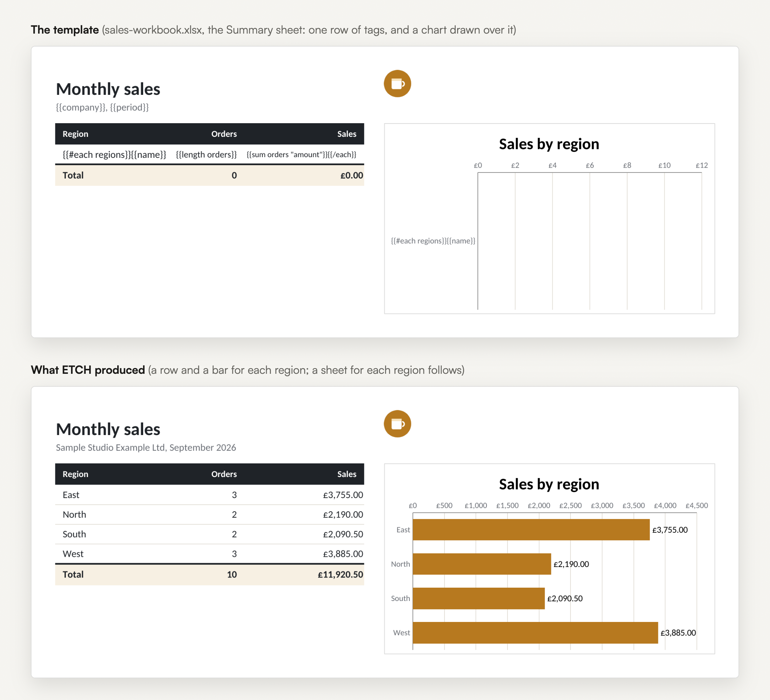Select the {{company}}, {{period}} subtitle tag
This screenshot has height=700, width=770.
(x=102, y=107)
